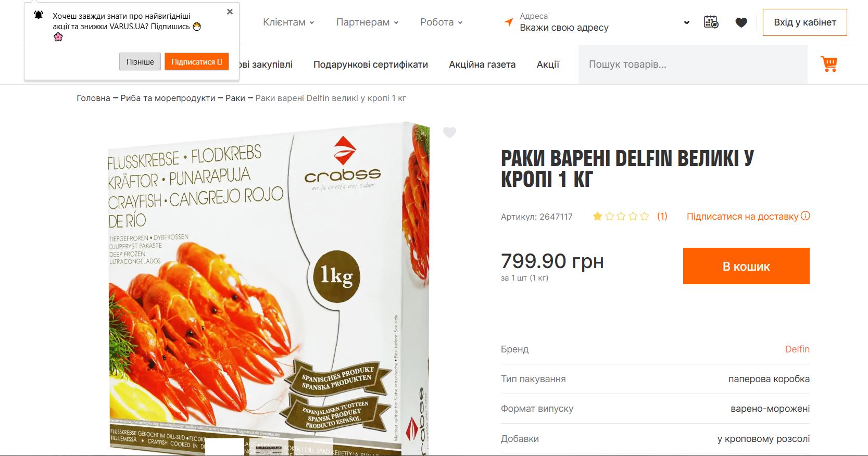
Task: Click the Вхід у кабінет button
Action: (x=804, y=22)
